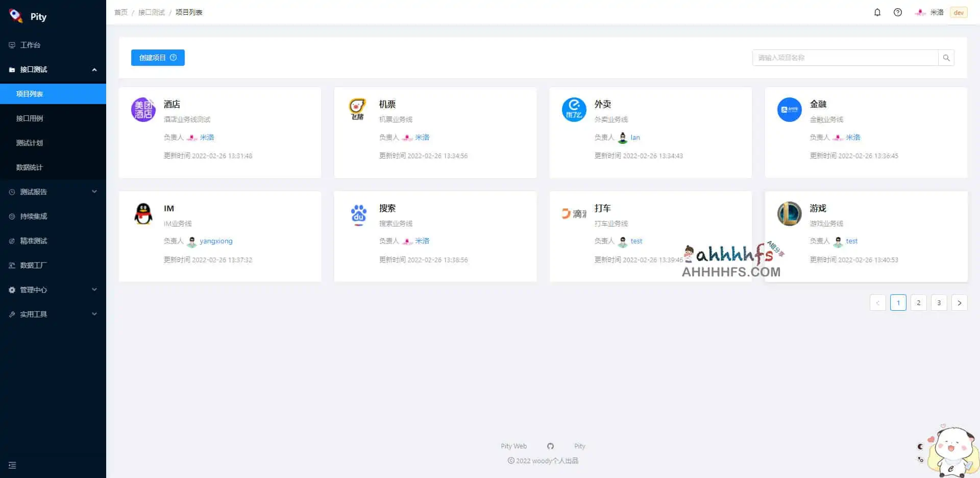Select 持续集成 in the sidebar
Image resolution: width=980 pixels, height=478 pixels.
33,216
